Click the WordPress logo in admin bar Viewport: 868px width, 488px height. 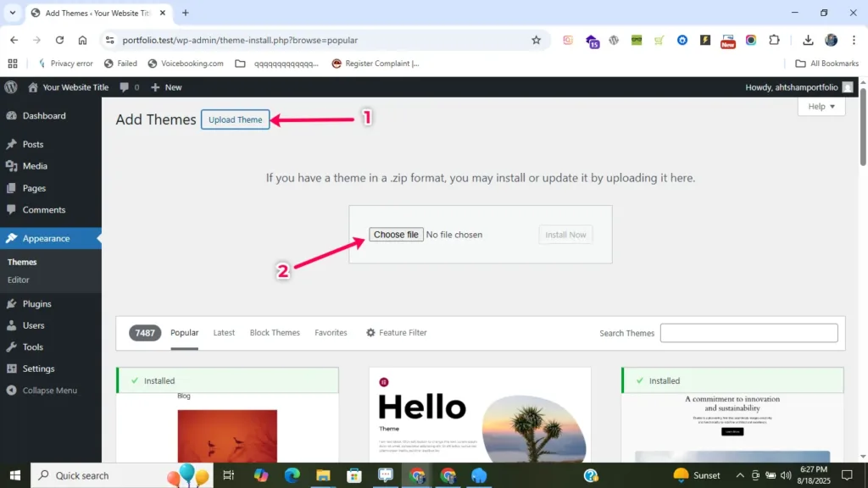click(x=10, y=87)
